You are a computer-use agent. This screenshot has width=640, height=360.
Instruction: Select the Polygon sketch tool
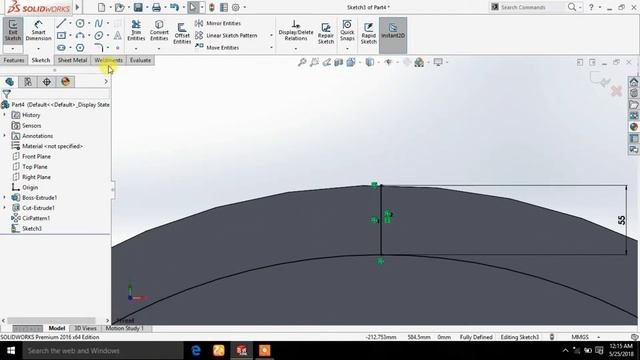[x=80, y=48]
